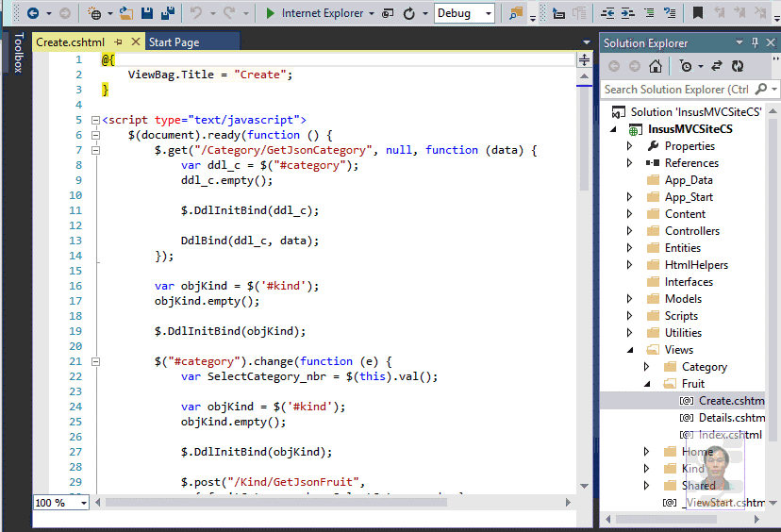Click the Pending Changes Filter icon
The height and width of the screenshot is (532, 781).
(x=687, y=66)
